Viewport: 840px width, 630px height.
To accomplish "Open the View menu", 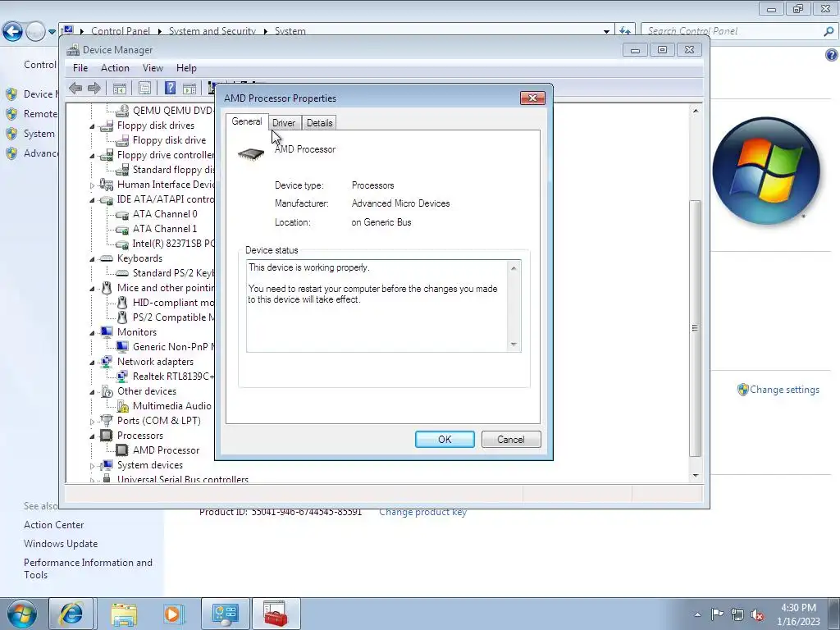I will [153, 68].
